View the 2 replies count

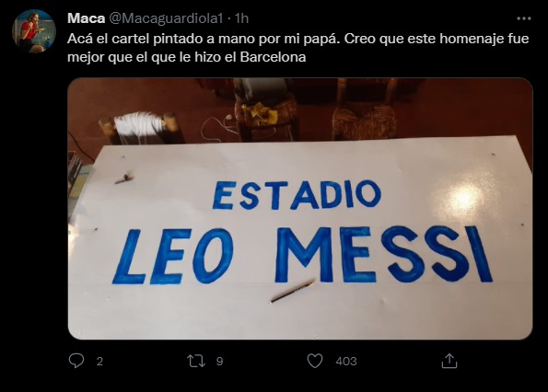[99, 361]
